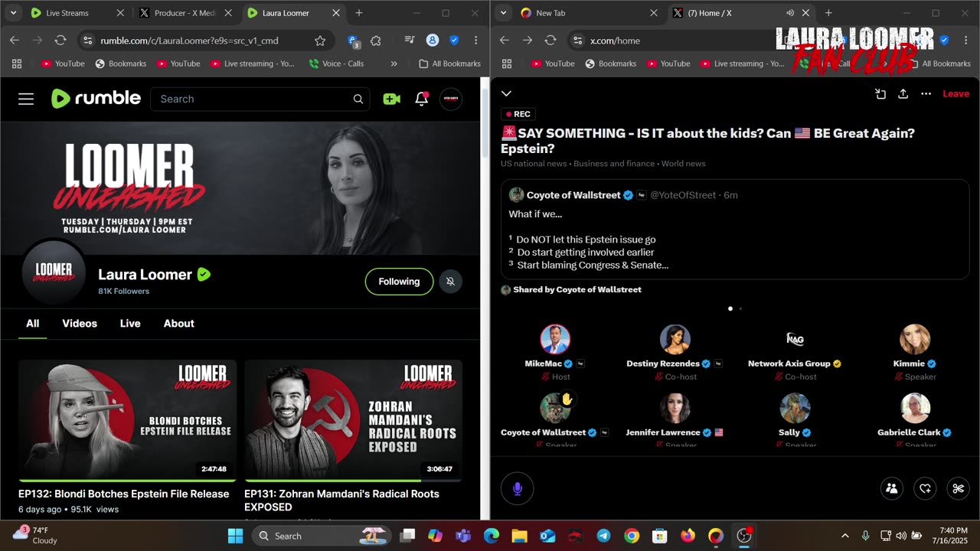
Task: Mute the X tab via speaker icon
Action: tap(789, 13)
